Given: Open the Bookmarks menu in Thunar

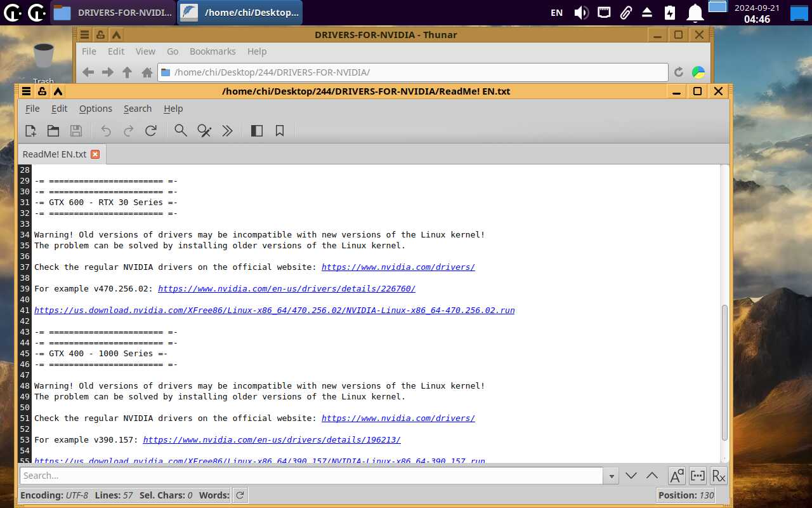Looking at the screenshot, I should [213, 51].
